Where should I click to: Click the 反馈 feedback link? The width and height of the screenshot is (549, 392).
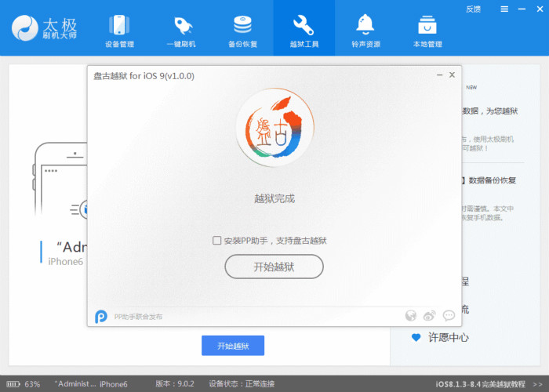(x=473, y=9)
